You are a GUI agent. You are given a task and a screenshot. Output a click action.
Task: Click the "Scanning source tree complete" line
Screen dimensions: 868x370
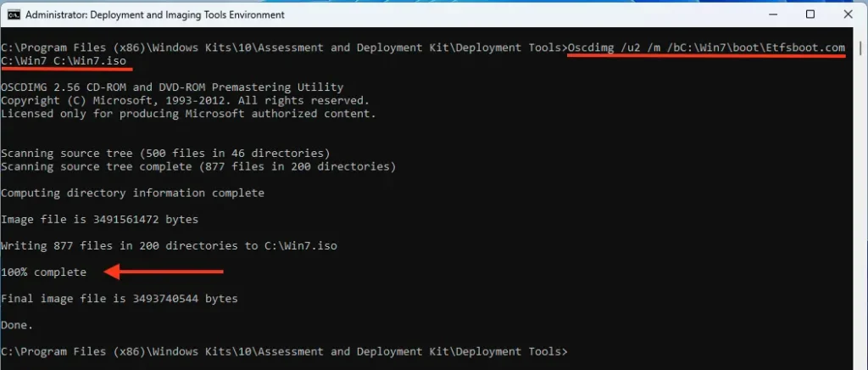[198, 166]
